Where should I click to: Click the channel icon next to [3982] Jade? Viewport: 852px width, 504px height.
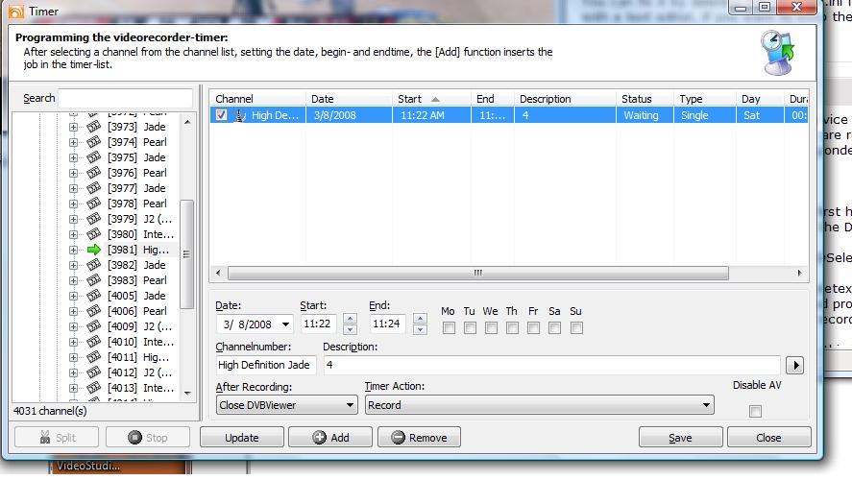pyautogui.click(x=94, y=265)
